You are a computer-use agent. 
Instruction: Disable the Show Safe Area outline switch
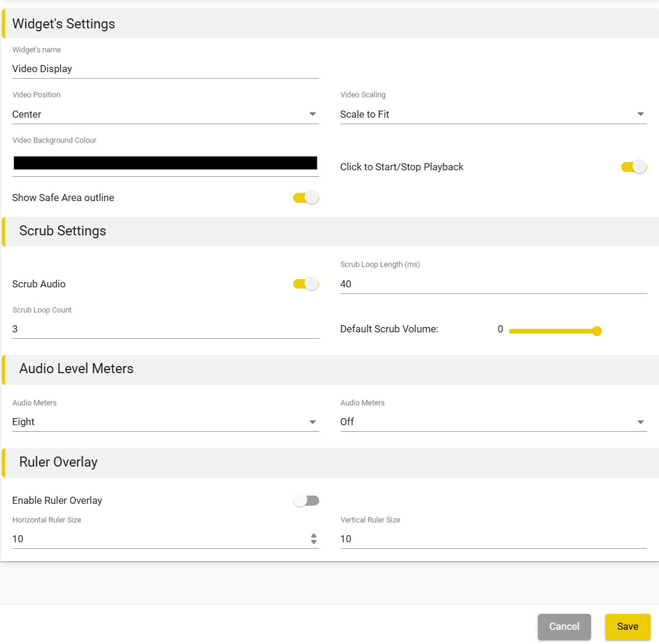306,198
